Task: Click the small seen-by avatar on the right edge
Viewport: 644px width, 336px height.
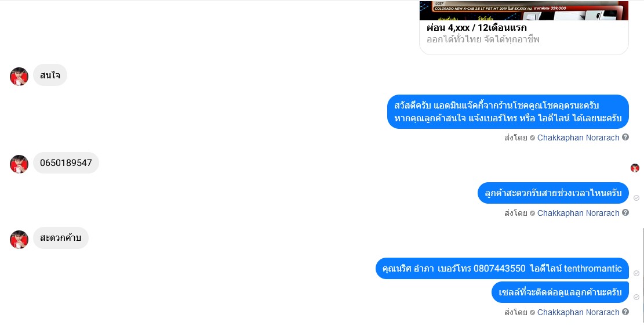Action: coord(635,168)
